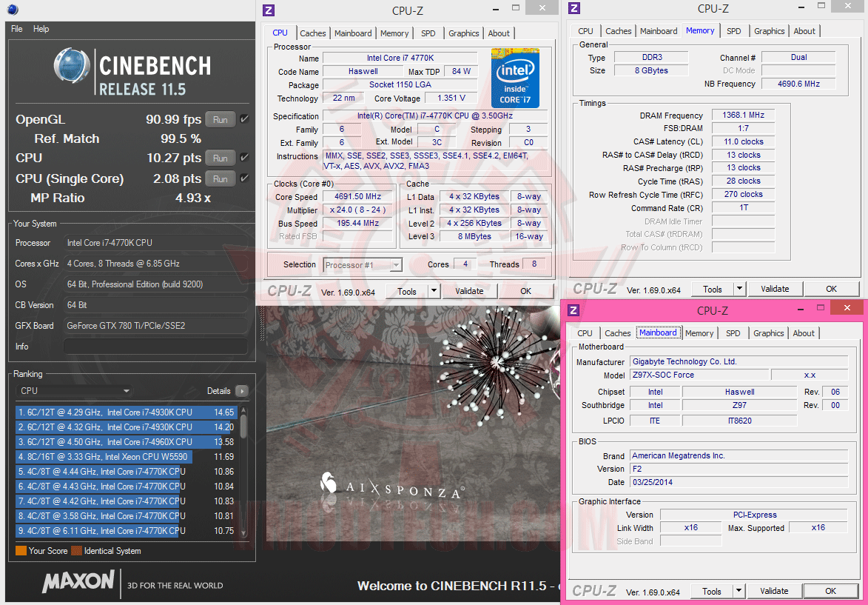868x605 pixels.
Task: Select ranking entry 6.11 GHz i7-4770K
Action: [x=126, y=530]
